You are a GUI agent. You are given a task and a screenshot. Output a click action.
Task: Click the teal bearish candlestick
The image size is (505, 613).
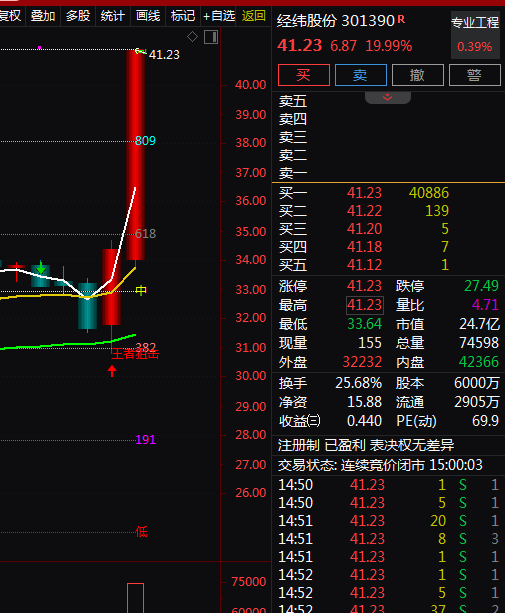[88, 306]
